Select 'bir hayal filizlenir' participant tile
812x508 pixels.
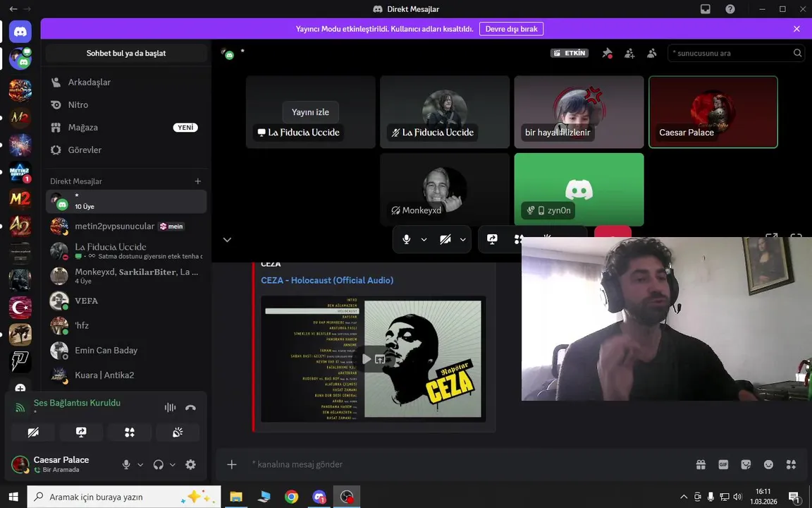[579, 112]
